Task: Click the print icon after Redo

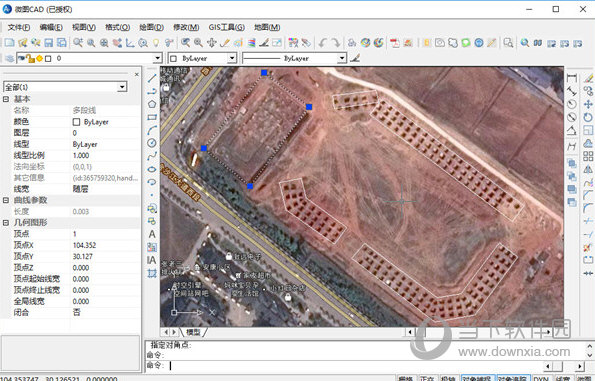Action: click(x=352, y=43)
